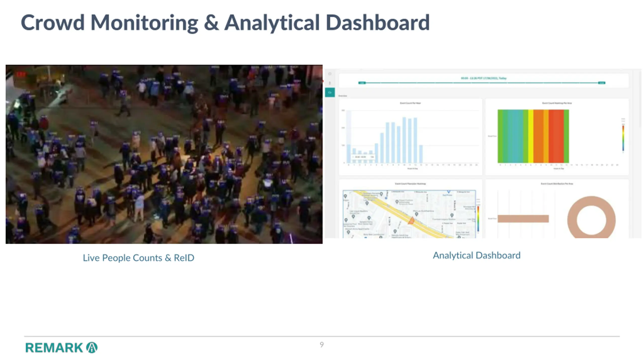Move the left handle of the time range slider
The height and width of the screenshot is (362, 644).
(x=362, y=83)
